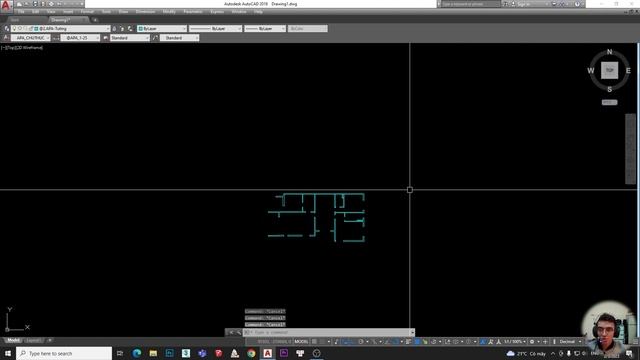Screen dimensions: 640x360
Task: Open the Layer Properties Manager icon
Action: click(x=7, y=29)
